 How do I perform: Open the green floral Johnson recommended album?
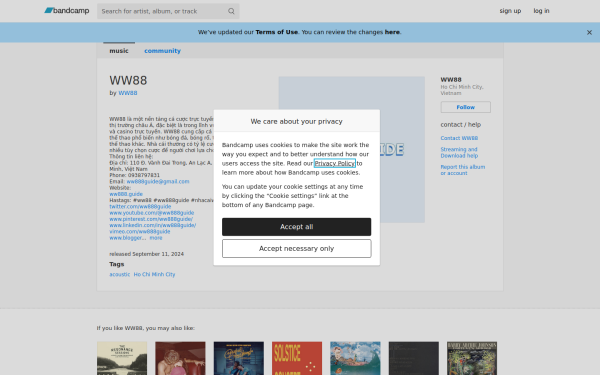click(472, 358)
